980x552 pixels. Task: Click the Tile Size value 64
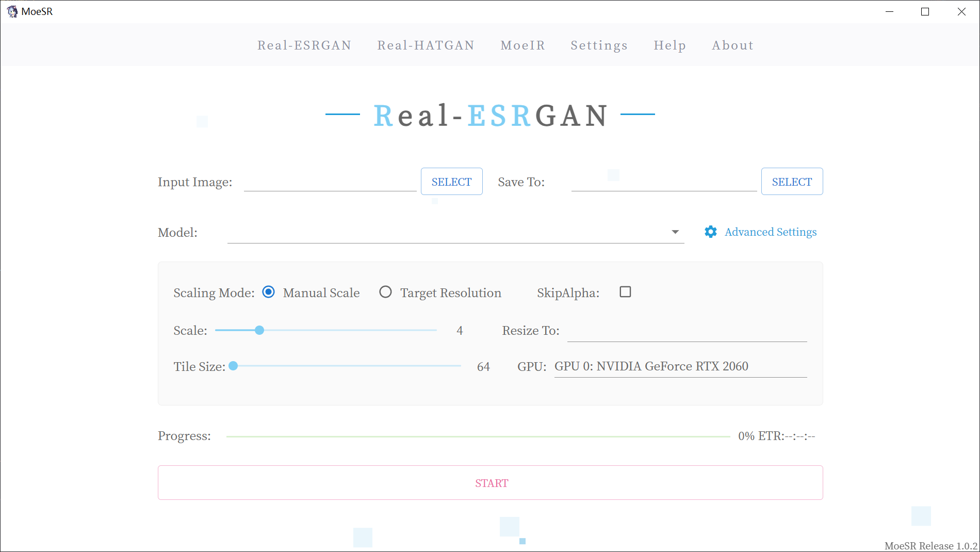pyautogui.click(x=483, y=367)
